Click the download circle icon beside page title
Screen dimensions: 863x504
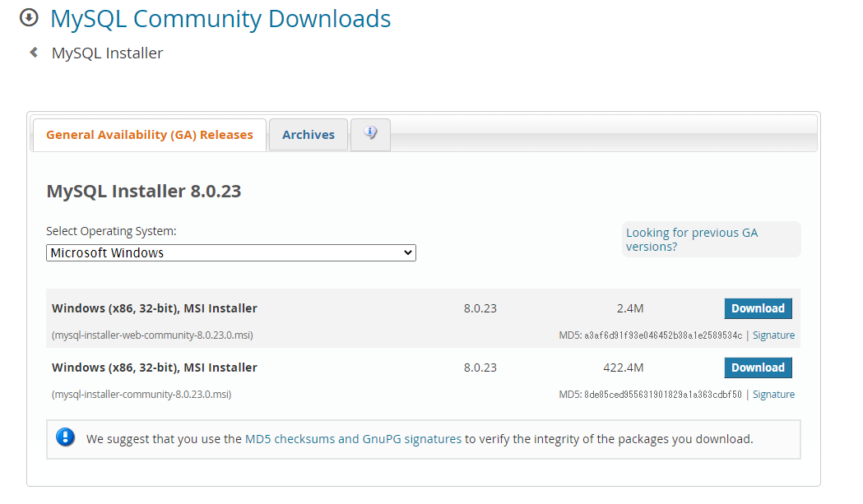(x=29, y=17)
